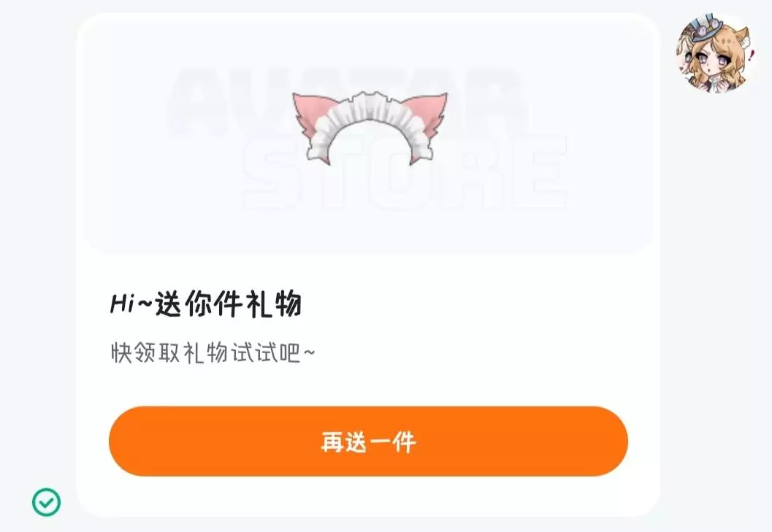The height and width of the screenshot is (532, 772).
Task: Tap the 快领取礼物试试吧~ subtitle text
Action: click(213, 352)
